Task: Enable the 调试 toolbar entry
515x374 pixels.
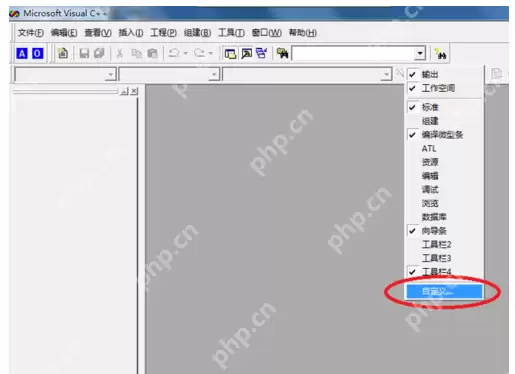Action: (x=445, y=190)
